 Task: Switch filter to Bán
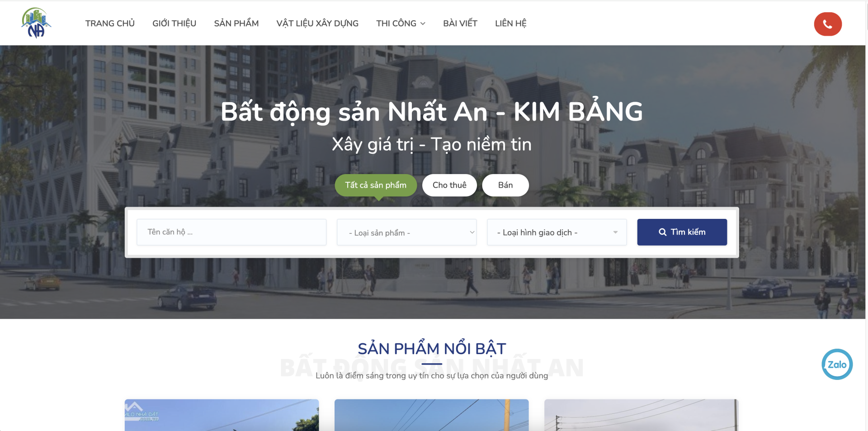505,185
